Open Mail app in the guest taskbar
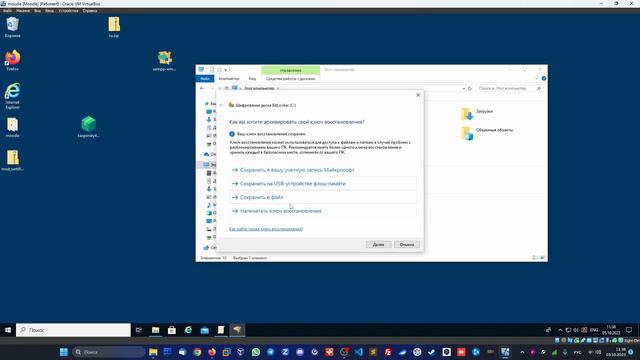This screenshot has width=640, height=360. coord(204,330)
